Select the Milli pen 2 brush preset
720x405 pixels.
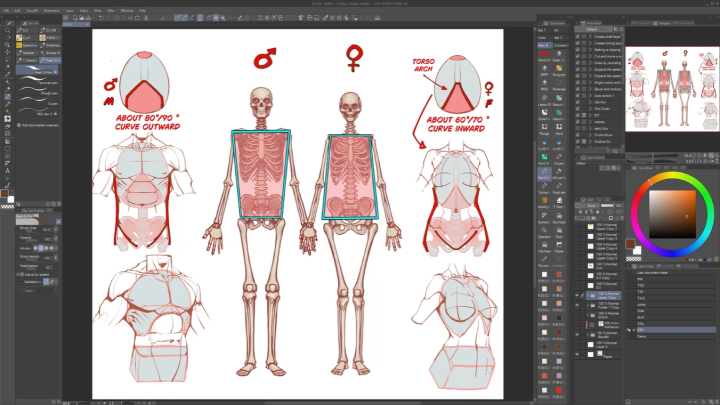point(38,112)
